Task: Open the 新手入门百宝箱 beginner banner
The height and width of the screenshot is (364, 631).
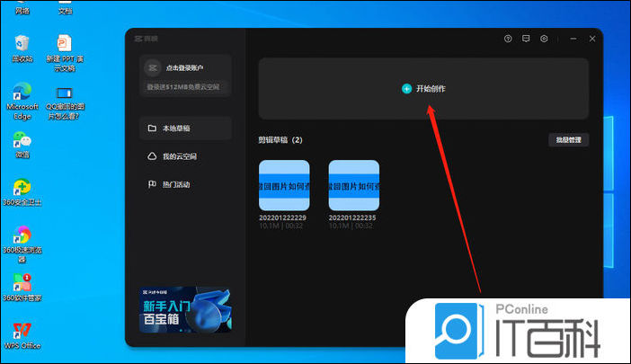Action: 185,310
